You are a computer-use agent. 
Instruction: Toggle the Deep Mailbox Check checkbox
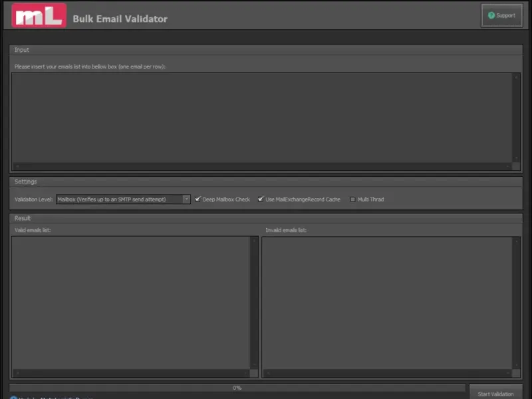click(198, 199)
